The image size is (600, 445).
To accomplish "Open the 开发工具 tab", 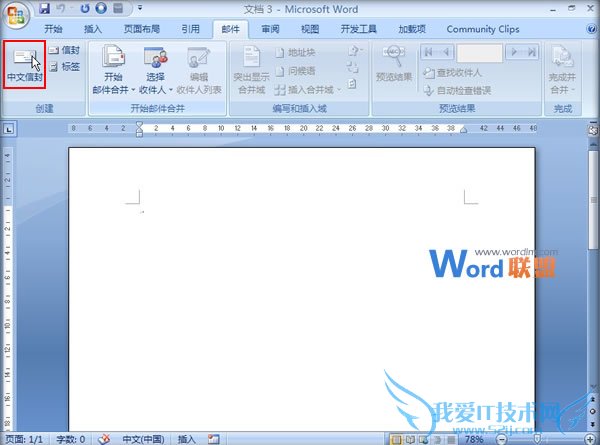I will pyautogui.click(x=359, y=29).
